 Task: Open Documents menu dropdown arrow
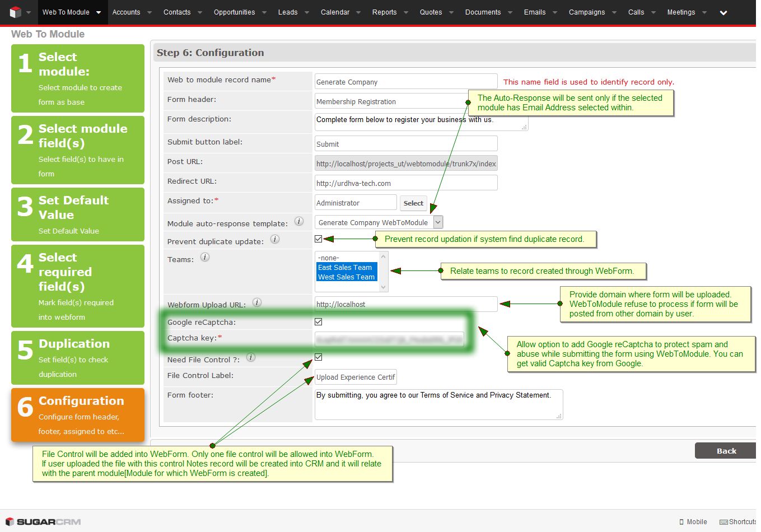[x=510, y=12]
